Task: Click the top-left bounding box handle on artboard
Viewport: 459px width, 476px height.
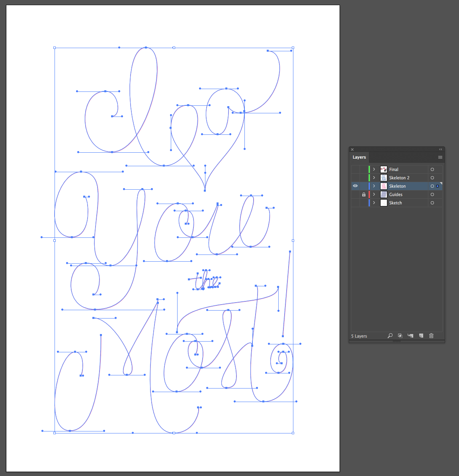Action: (55, 48)
